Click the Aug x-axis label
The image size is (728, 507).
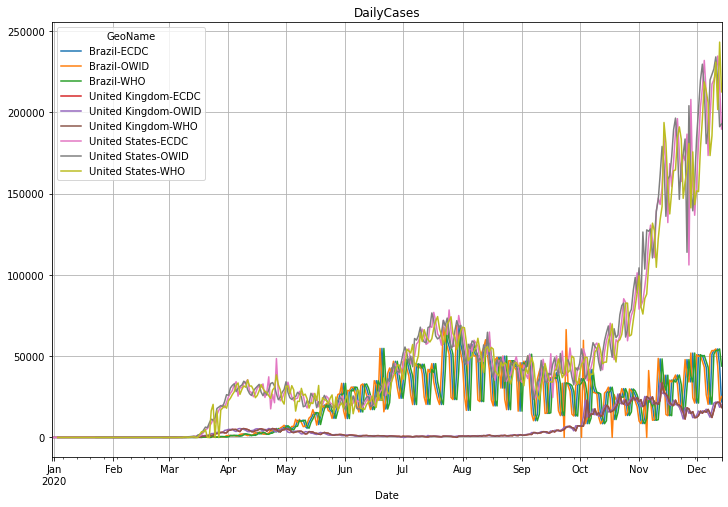(462, 469)
